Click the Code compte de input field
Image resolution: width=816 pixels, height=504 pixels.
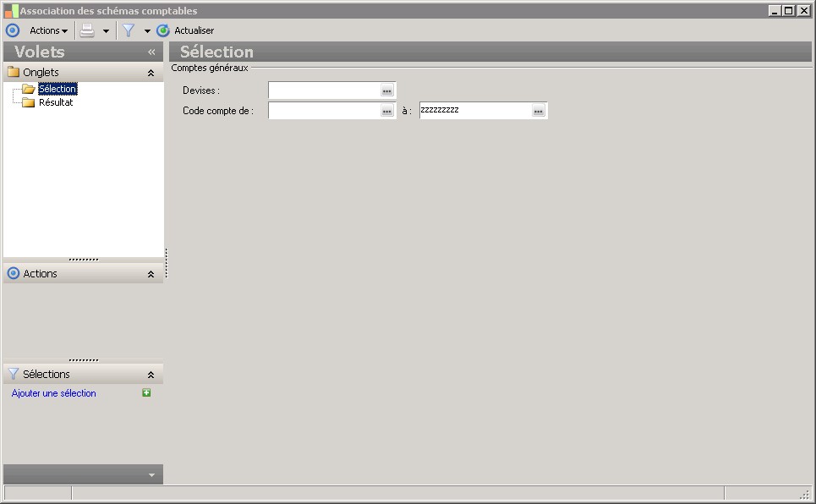[x=324, y=111]
